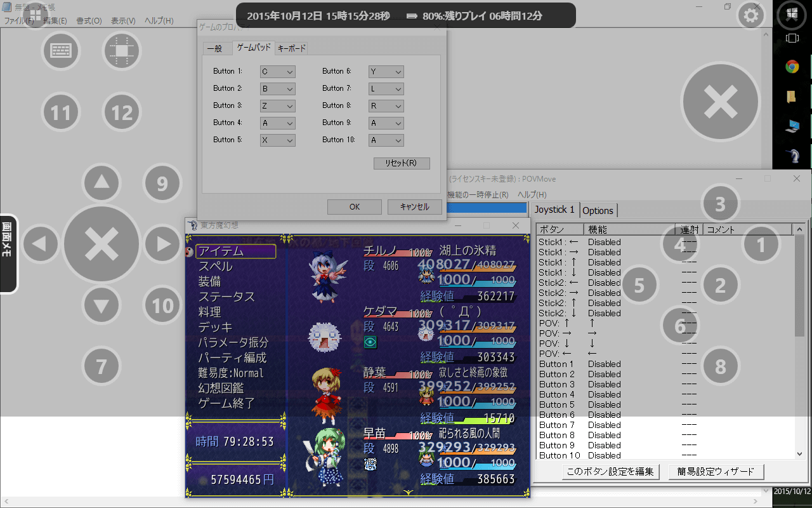Viewport: 812px width, 508px height.
Task: Open the Button 6 key dropdown
Action: [386, 72]
